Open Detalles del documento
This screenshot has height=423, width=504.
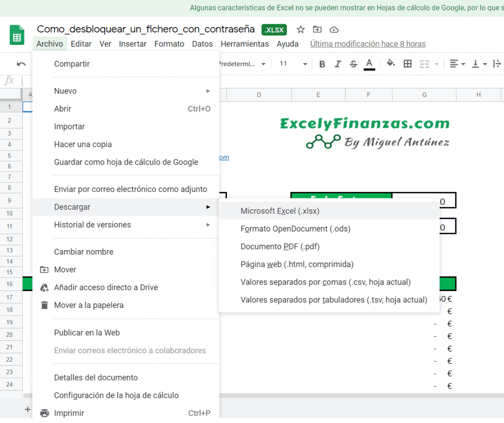point(126,378)
